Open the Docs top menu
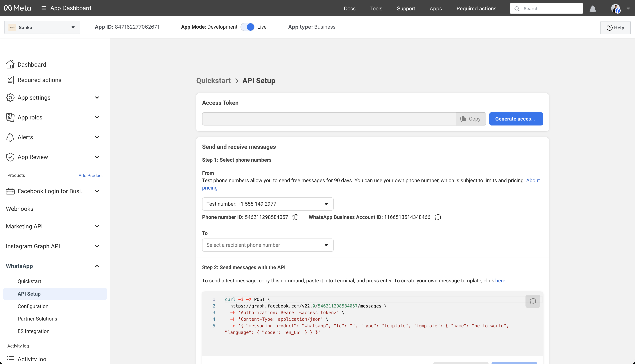Screen dimensions: 635x364 [x=349, y=8]
